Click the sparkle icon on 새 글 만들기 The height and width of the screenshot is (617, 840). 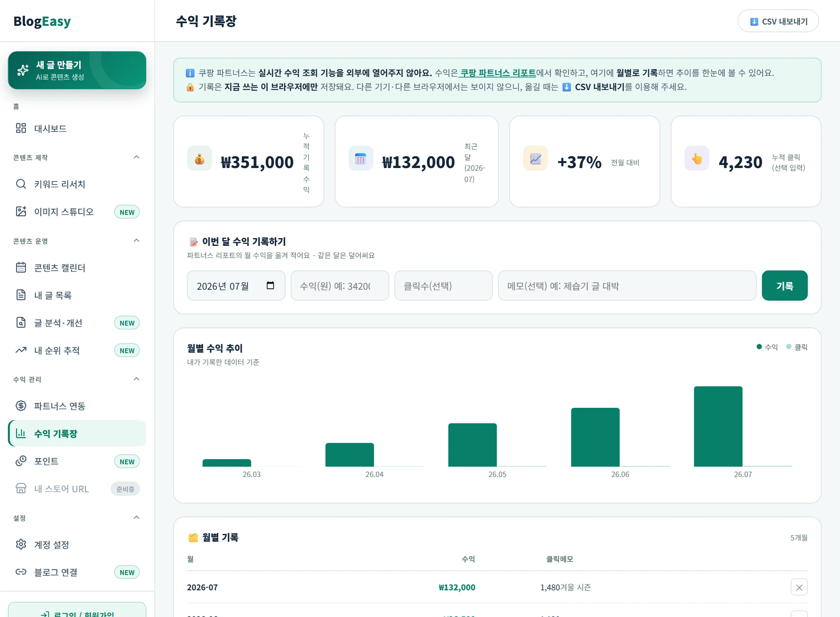(23, 70)
